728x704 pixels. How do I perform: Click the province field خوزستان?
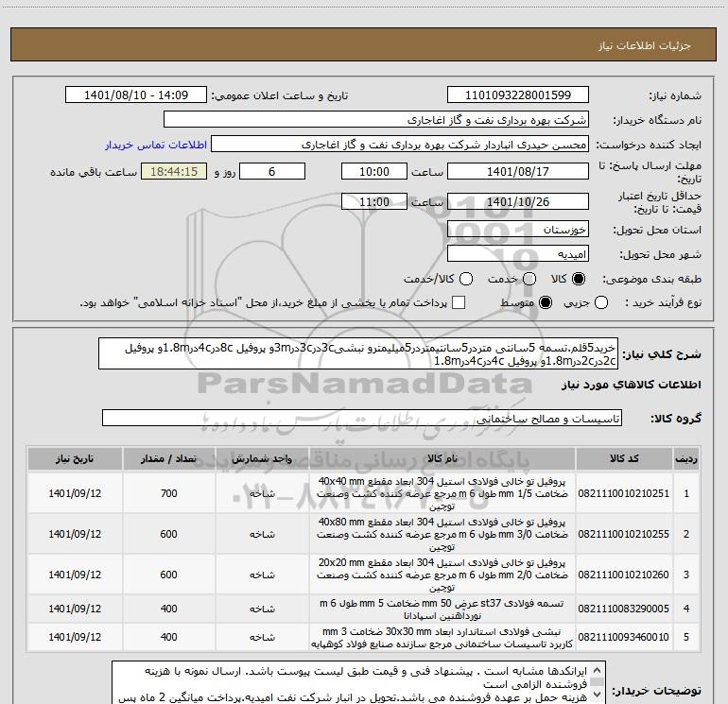point(518,230)
